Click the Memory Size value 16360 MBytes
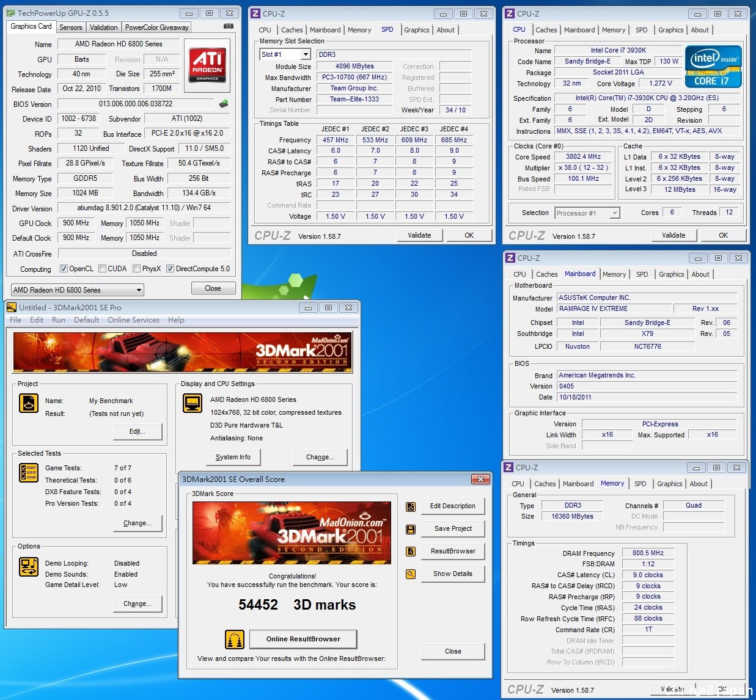Screen dimensions: 756x700 (x=573, y=516)
